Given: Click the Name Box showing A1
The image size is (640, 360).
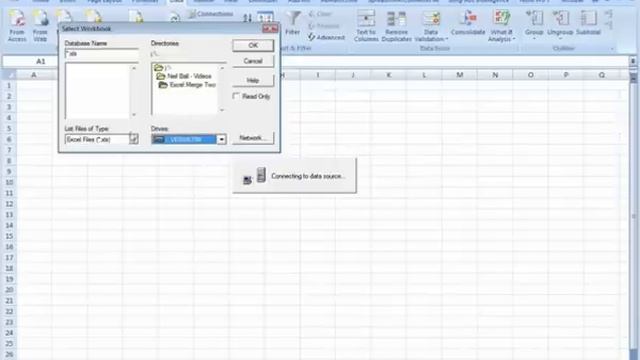Looking at the screenshot, I should pos(31,61).
